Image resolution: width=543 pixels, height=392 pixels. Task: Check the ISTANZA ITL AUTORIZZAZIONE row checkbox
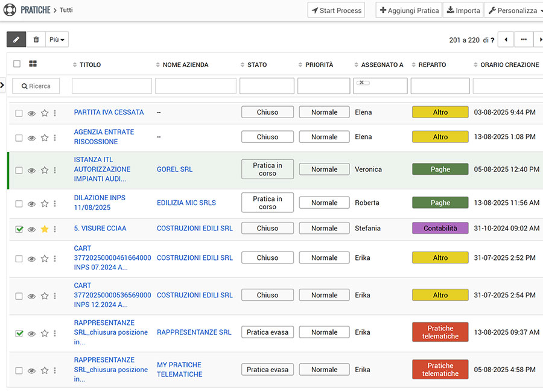19,171
